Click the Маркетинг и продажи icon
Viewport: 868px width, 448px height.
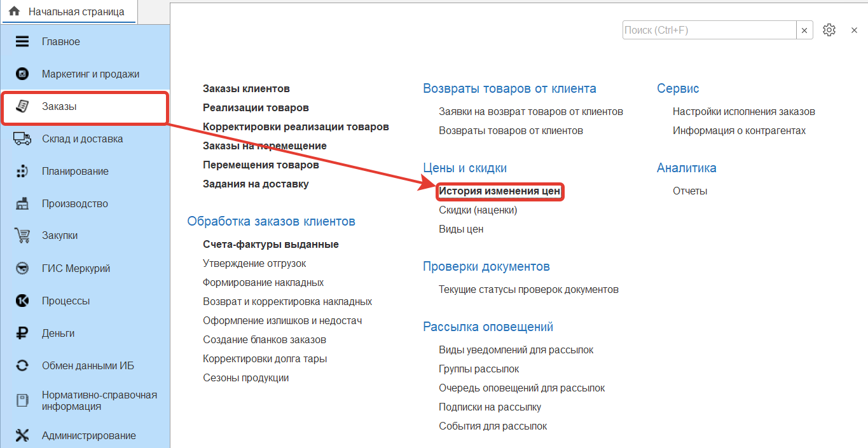22,74
